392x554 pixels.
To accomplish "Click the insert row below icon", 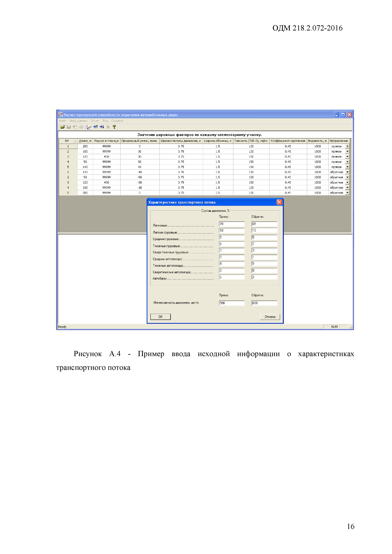I will [102, 127].
